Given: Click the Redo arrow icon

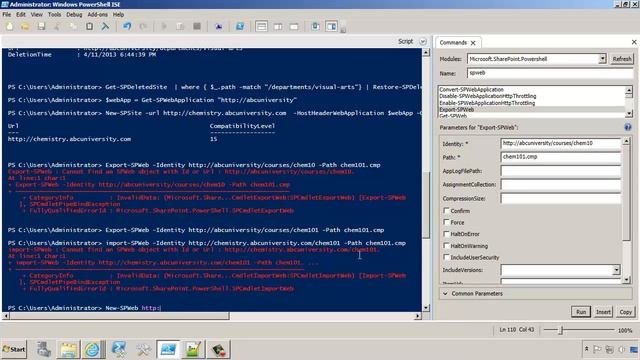Looking at the screenshot, I should (143, 27).
